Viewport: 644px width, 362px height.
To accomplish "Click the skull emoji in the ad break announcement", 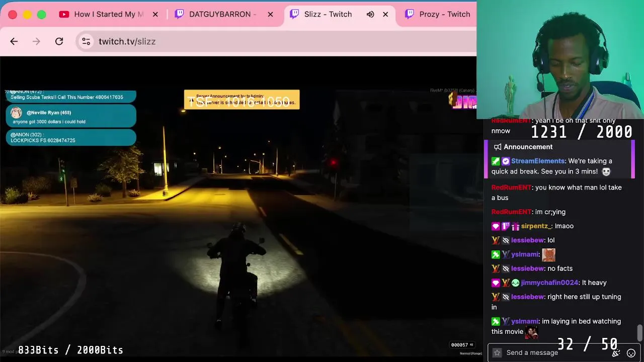I will tap(606, 171).
